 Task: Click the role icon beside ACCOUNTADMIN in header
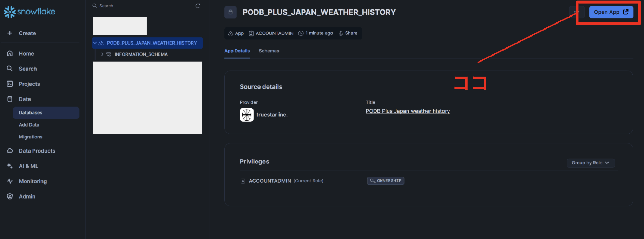(251, 33)
